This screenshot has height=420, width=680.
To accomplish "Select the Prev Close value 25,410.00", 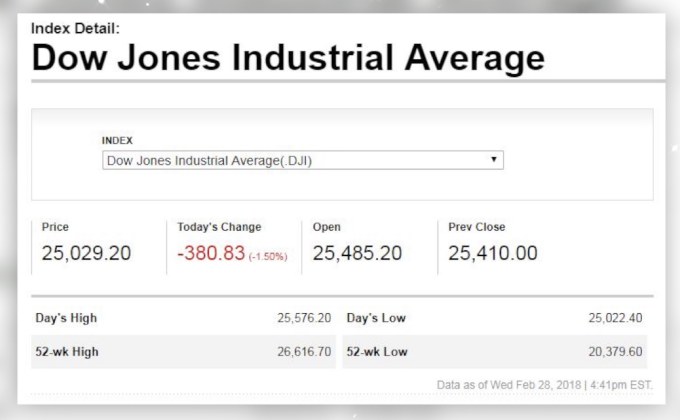I will [493, 254].
